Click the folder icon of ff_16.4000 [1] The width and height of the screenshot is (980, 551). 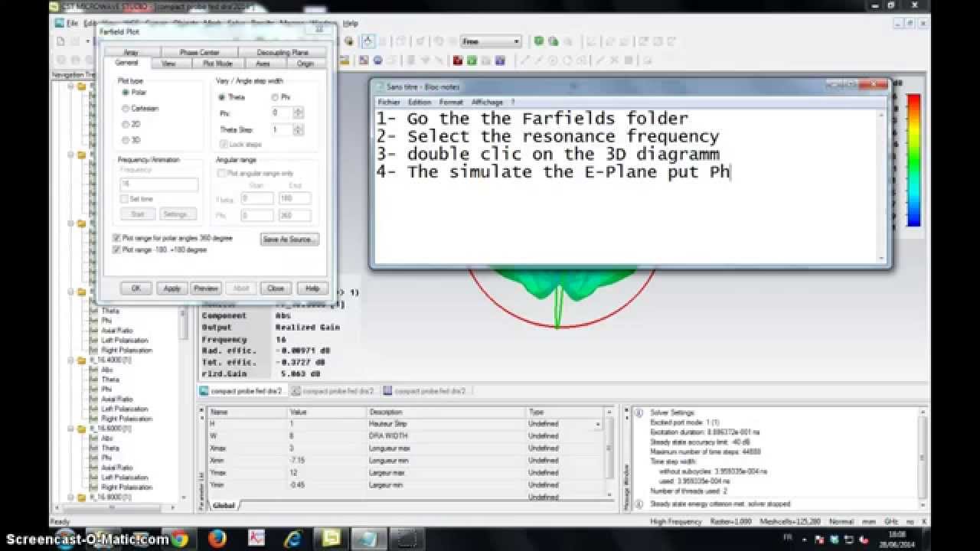click(82, 360)
